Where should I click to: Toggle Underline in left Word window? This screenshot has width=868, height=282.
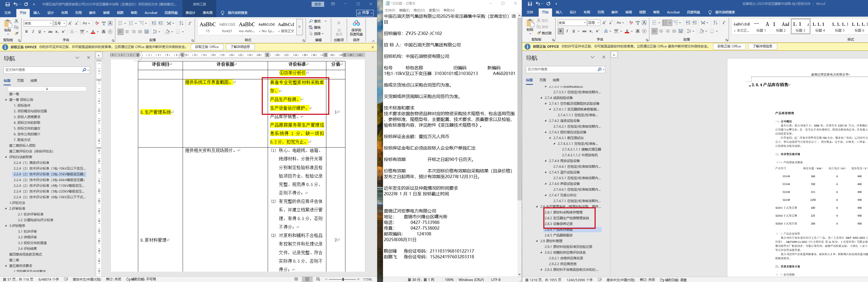coord(40,32)
